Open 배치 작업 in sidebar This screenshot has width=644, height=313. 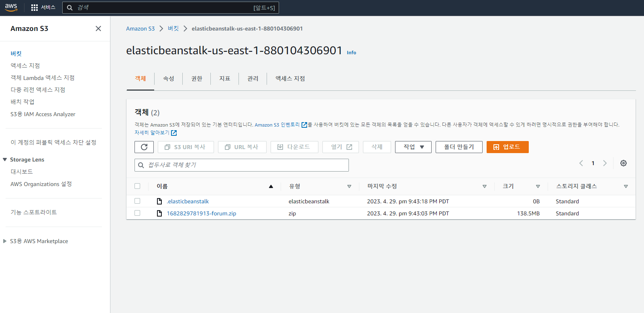click(22, 102)
